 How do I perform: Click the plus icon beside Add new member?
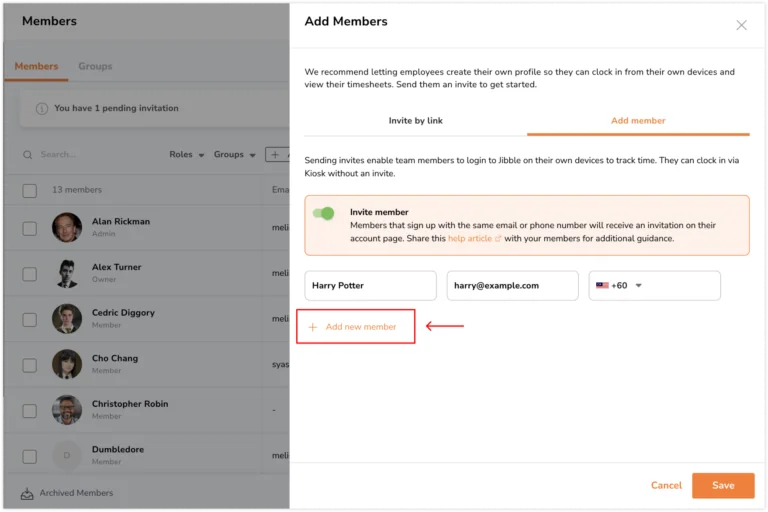[313, 327]
